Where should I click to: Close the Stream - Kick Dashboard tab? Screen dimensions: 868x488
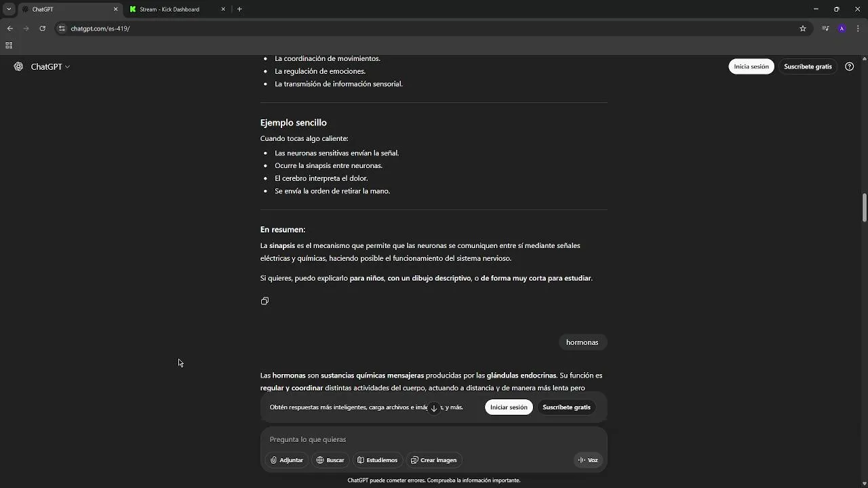pyautogui.click(x=223, y=9)
